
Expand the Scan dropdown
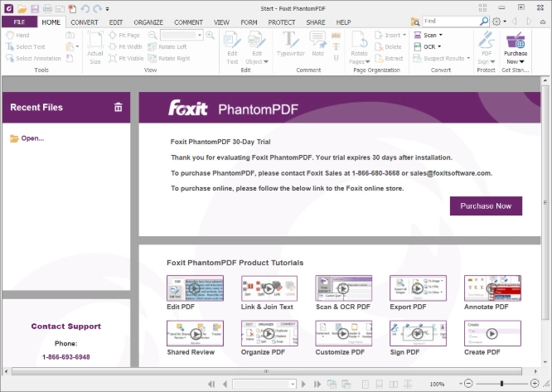coord(441,35)
